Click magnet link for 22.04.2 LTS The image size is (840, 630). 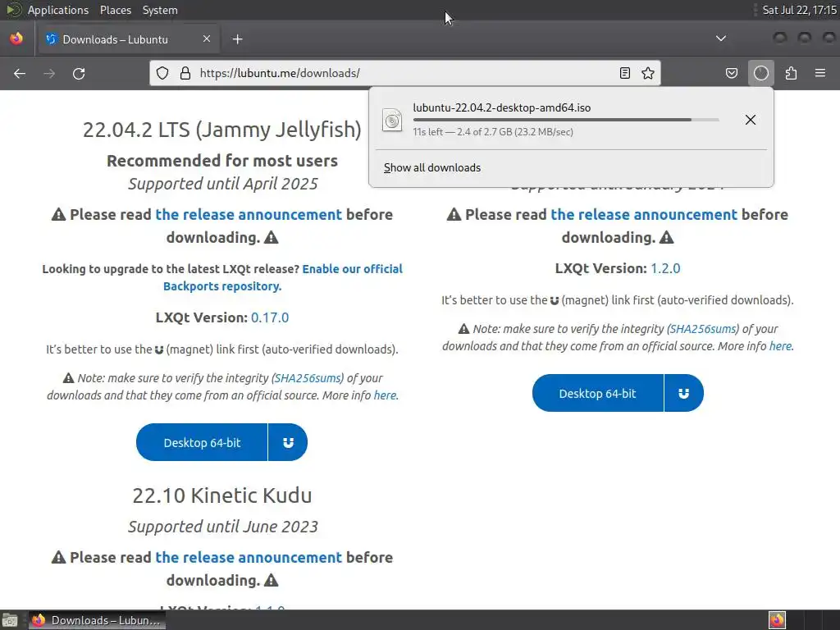click(288, 442)
